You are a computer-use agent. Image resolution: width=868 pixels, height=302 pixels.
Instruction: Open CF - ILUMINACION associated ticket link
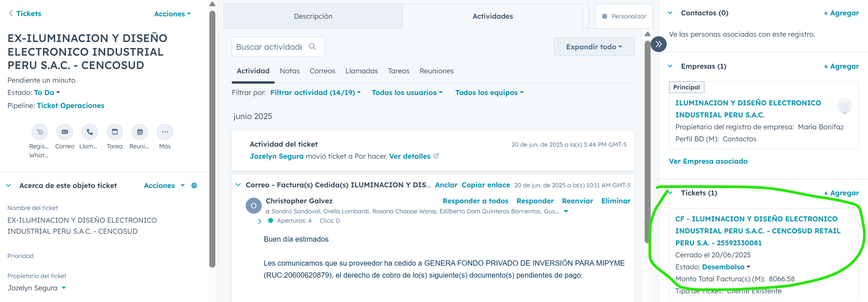pos(757,231)
